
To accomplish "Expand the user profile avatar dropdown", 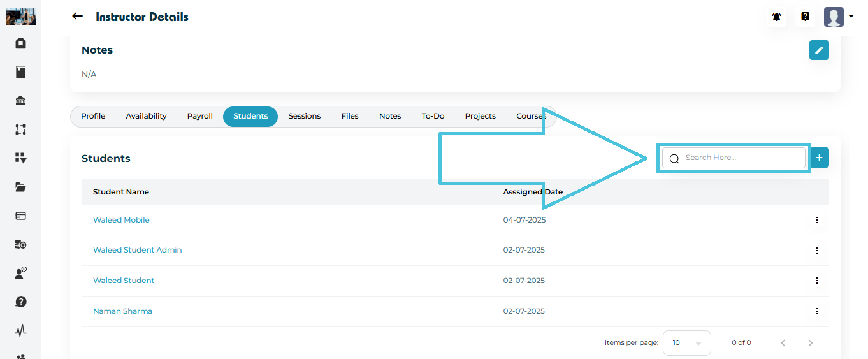I will click(838, 17).
